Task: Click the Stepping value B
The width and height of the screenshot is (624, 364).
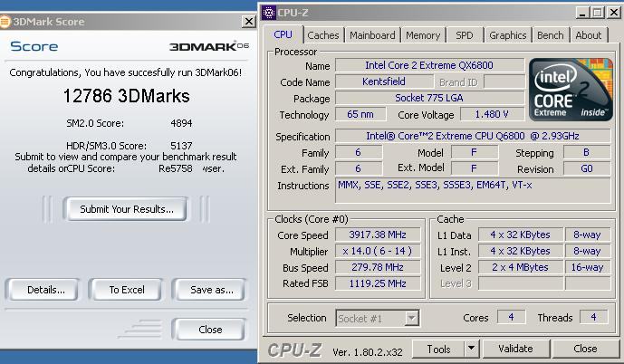Action: (x=587, y=152)
